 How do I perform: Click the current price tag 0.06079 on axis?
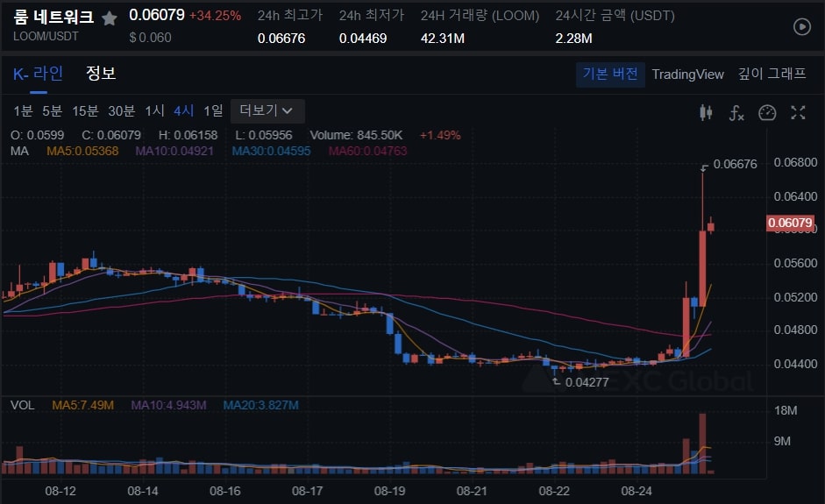pos(790,223)
